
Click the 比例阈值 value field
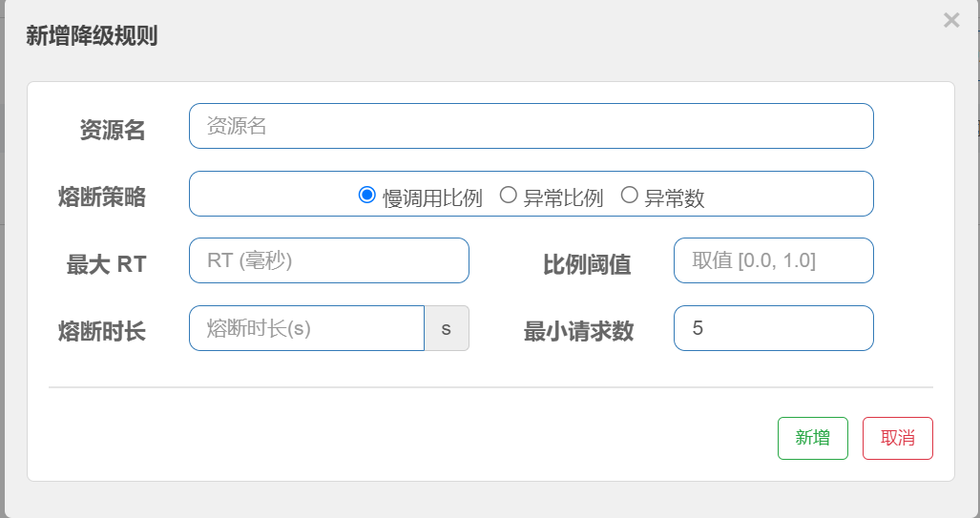[x=773, y=260]
